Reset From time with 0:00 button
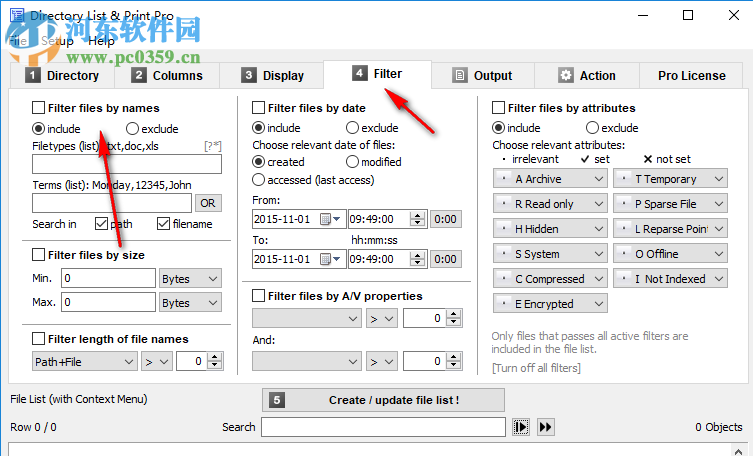Image resolution: width=753 pixels, height=456 pixels. (x=445, y=219)
